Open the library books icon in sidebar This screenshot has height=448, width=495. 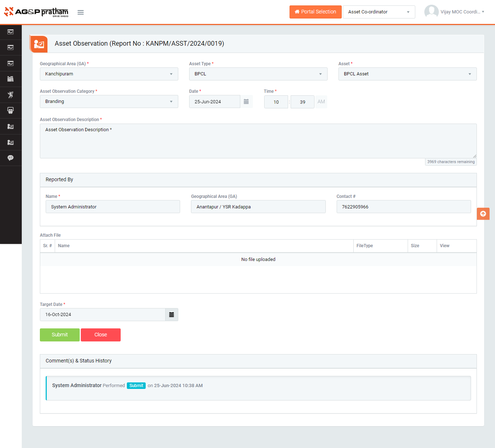[11, 79]
